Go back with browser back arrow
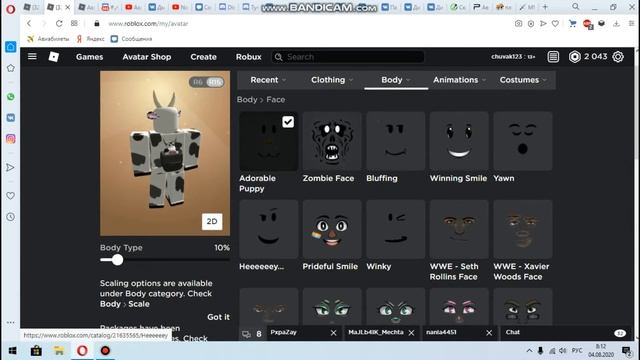This screenshot has width=640, height=360. click(x=29, y=24)
